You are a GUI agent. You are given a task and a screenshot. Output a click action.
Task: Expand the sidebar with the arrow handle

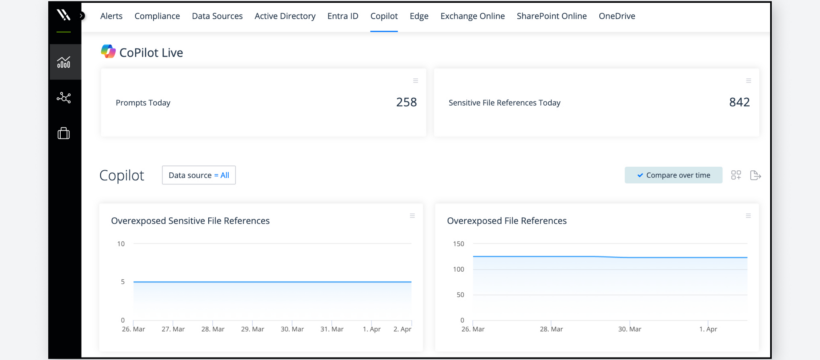(x=82, y=16)
